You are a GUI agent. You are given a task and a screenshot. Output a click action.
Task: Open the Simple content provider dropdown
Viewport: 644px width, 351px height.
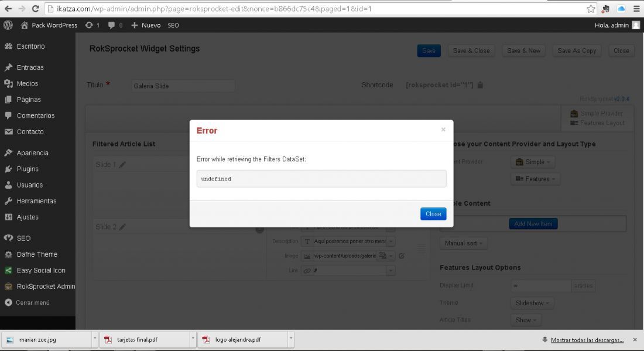[533, 162]
